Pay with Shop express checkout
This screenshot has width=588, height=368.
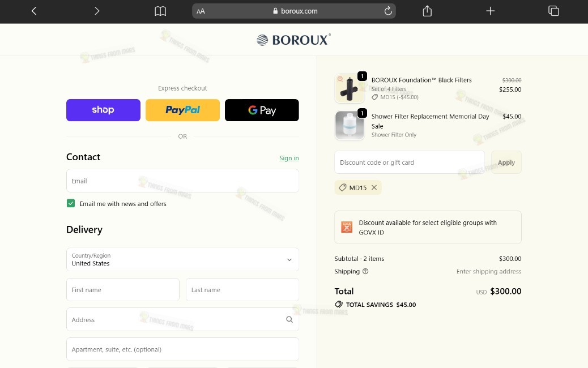(104, 110)
